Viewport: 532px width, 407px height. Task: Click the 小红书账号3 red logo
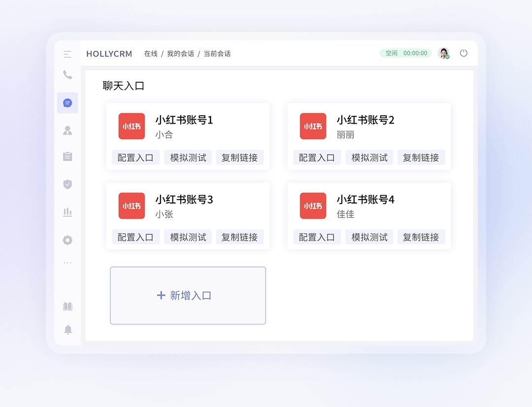coord(132,206)
